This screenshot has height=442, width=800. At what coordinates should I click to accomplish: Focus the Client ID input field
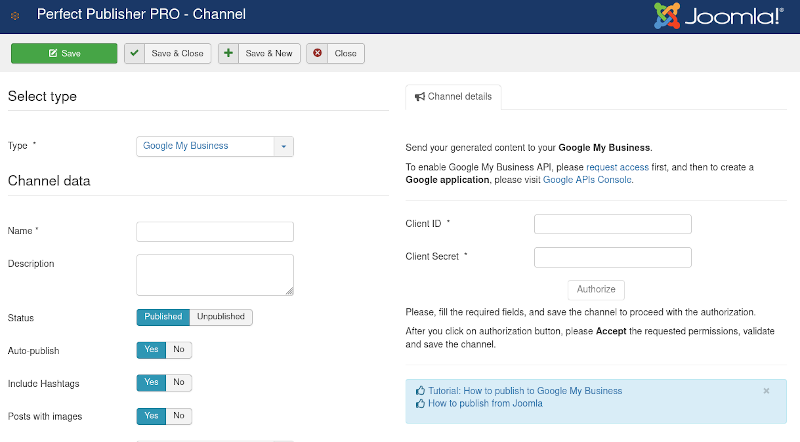[x=613, y=224]
